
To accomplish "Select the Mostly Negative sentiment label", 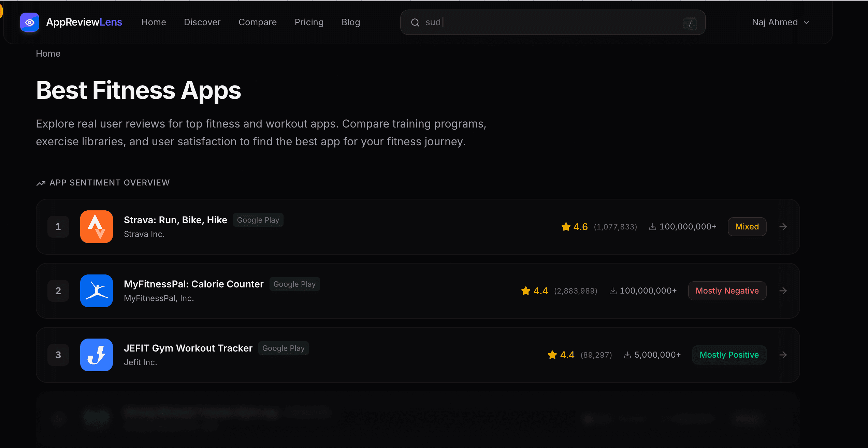I will pyautogui.click(x=727, y=290).
